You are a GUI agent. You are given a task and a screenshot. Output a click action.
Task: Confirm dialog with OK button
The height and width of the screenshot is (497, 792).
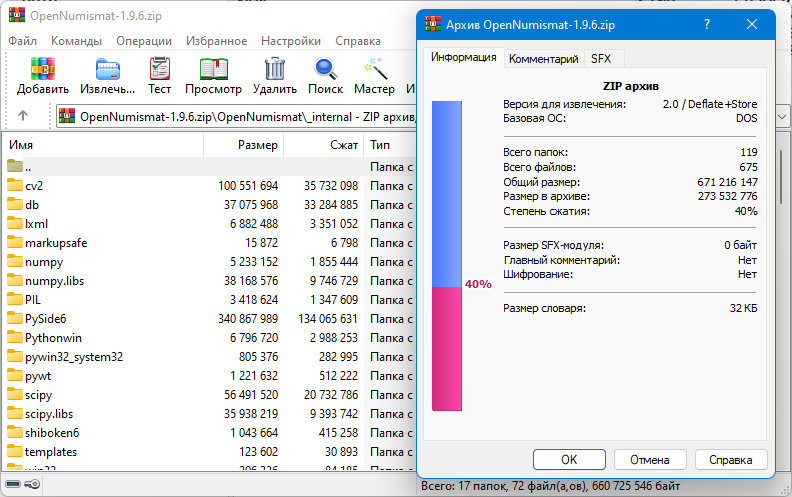[x=569, y=460]
